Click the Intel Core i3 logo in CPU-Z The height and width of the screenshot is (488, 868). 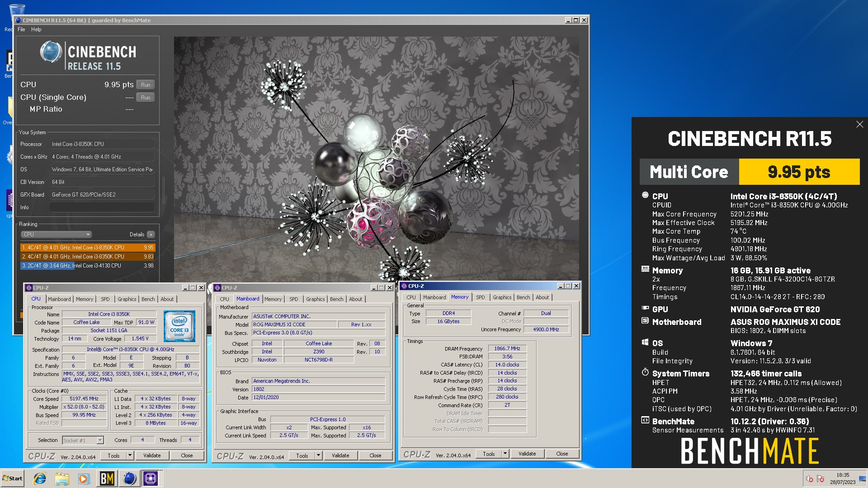coord(179,326)
